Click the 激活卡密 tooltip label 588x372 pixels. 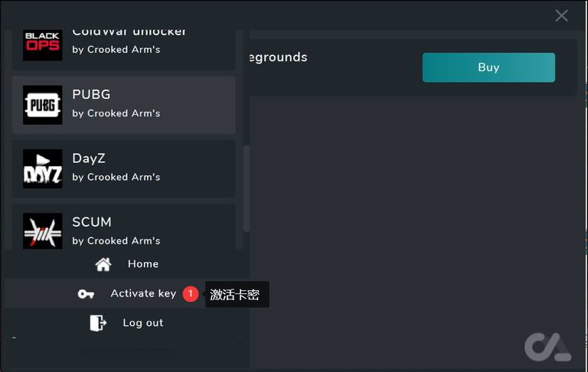coord(235,295)
